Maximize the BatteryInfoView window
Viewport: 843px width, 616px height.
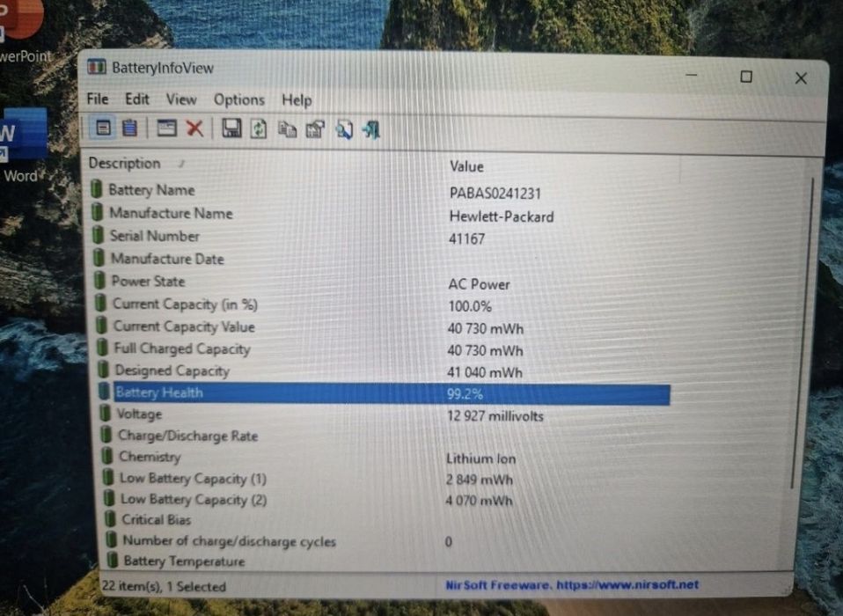point(746,77)
